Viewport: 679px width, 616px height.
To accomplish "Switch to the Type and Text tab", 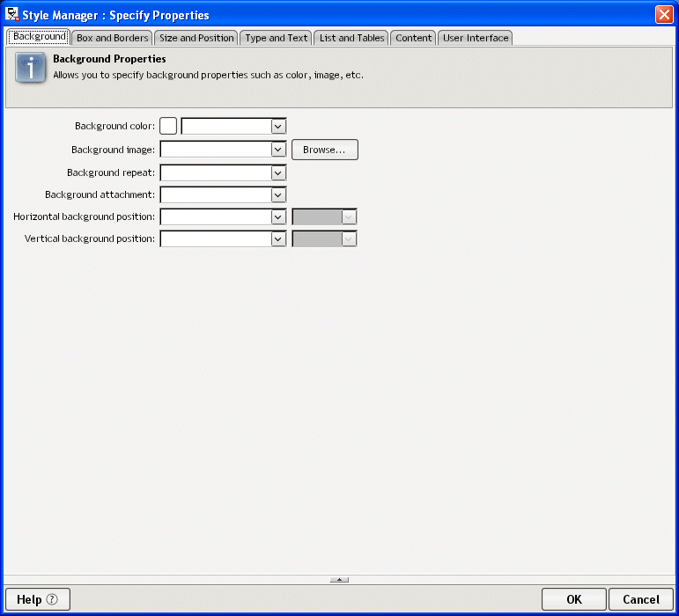I will tap(277, 38).
